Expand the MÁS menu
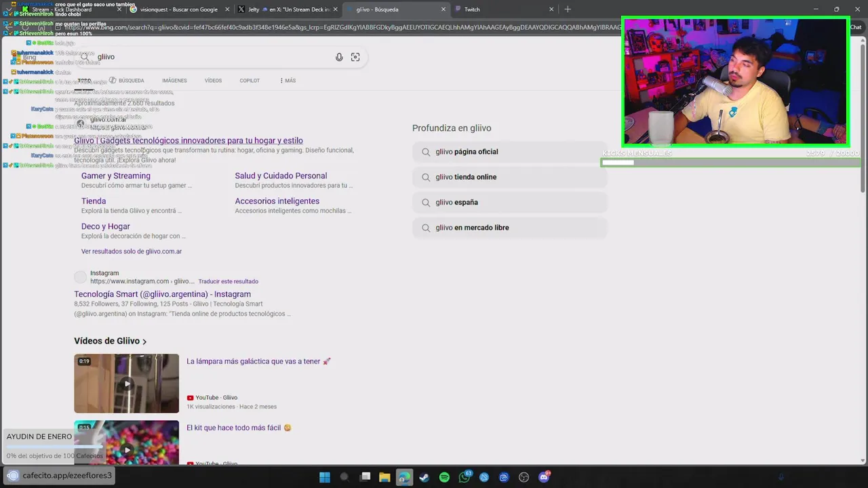 pos(288,81)
